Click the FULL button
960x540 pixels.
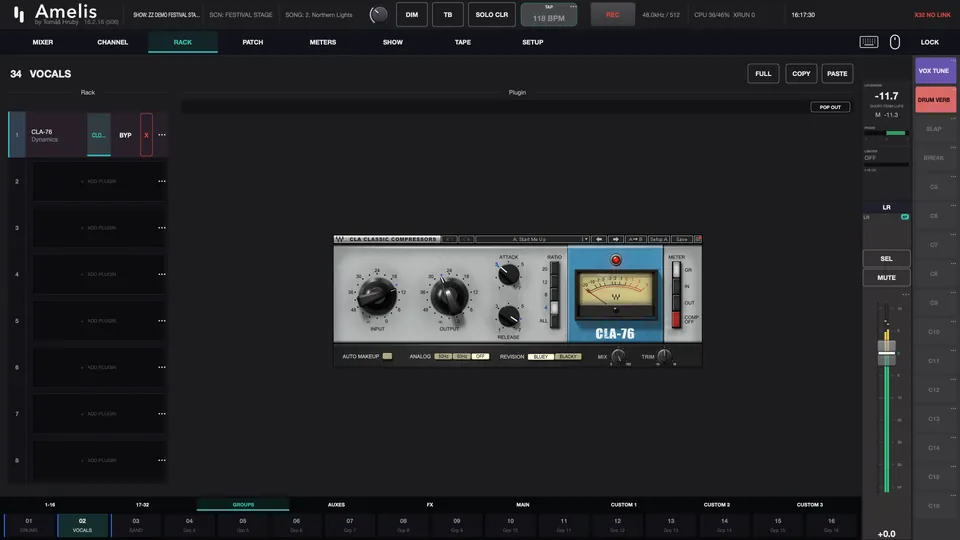[763, 73]
